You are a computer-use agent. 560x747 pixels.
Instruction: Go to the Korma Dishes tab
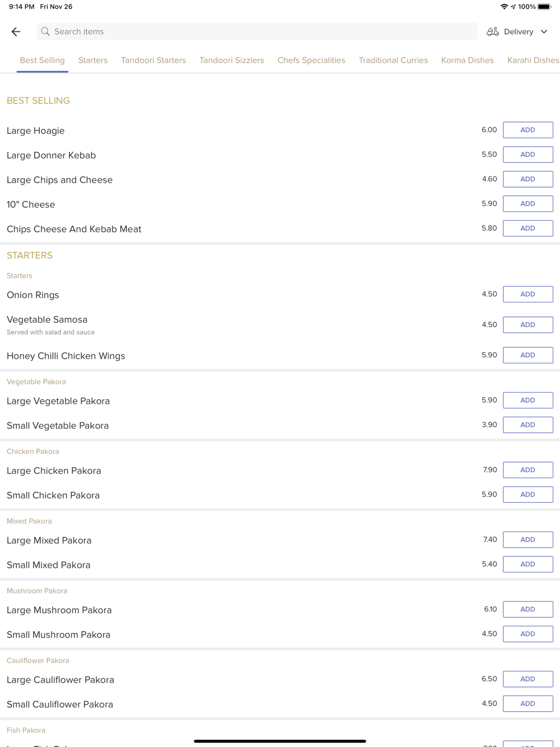point(467,60)
